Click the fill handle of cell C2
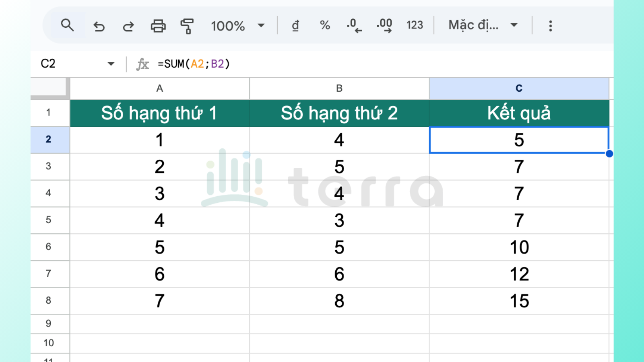Image resolution: width=644 pixels, height=362 pixels. click(609, 153)
